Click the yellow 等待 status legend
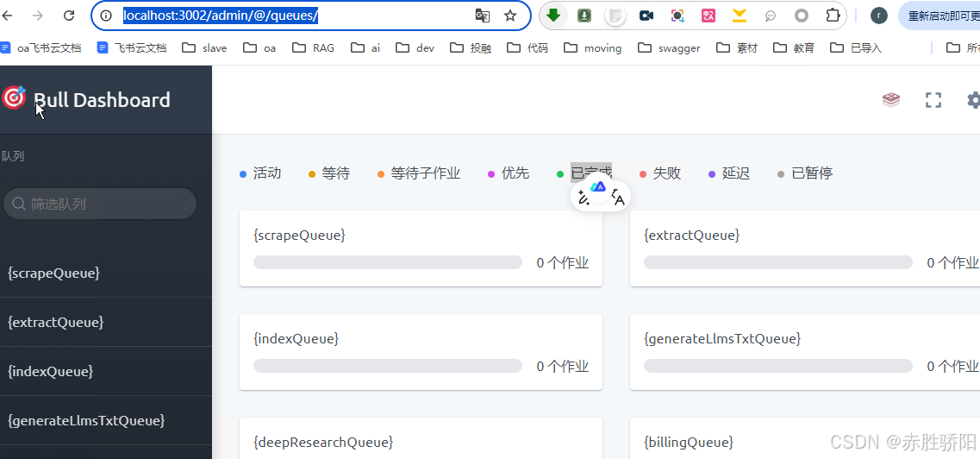980x459 pixels. 329,173
